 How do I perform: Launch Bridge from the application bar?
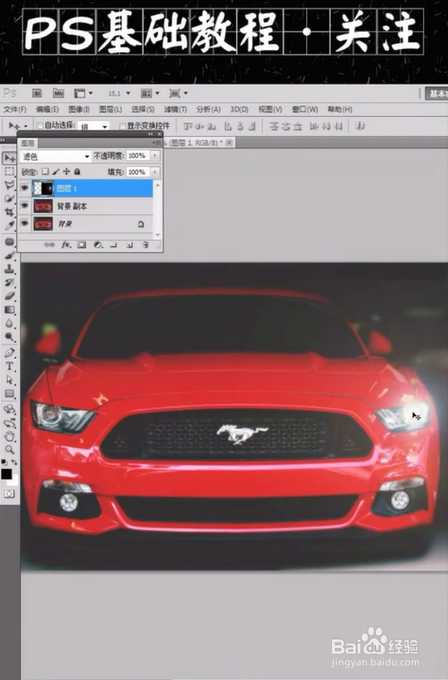(x=37, y=93)
